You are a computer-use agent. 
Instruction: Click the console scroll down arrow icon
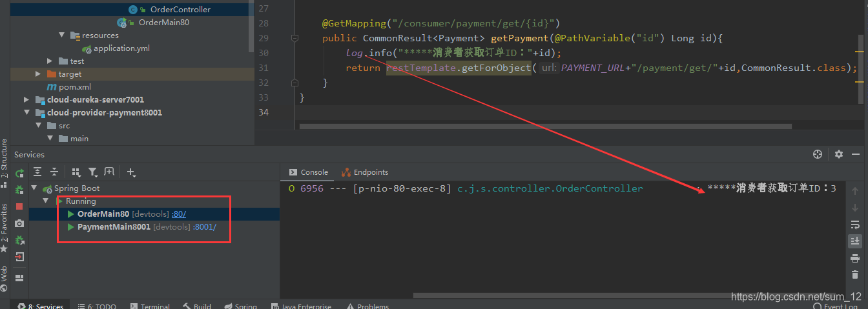(x=855, y=208)
